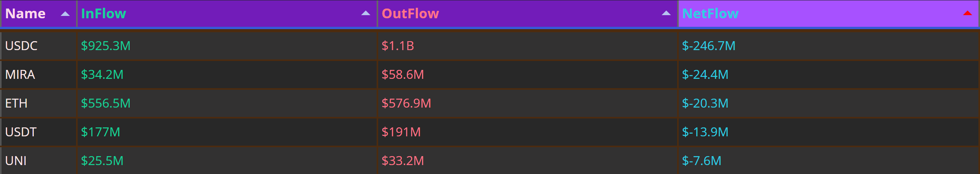980x174 pixels.
Task: Click the sort arrow in Name header
Action: (65, 14)
